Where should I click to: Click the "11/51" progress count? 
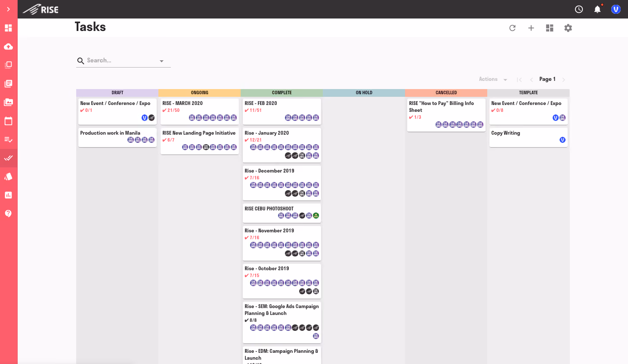pyautogui.click(x=256, y=111)
